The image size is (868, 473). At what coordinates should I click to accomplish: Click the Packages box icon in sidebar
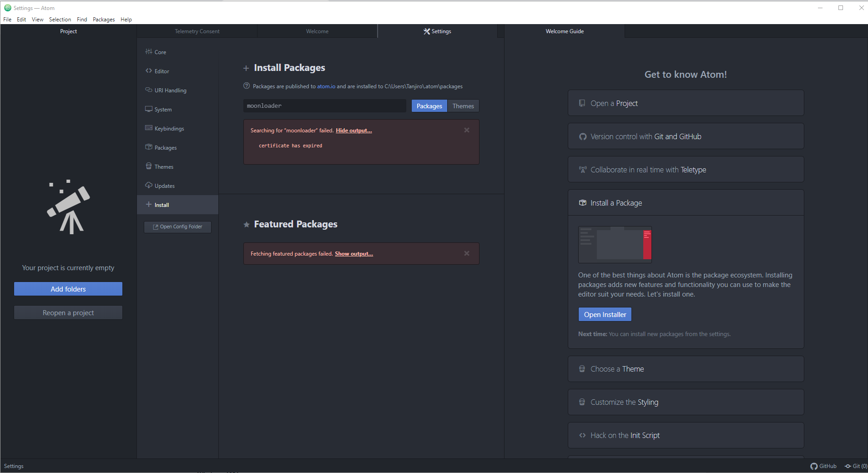(149, 147)
